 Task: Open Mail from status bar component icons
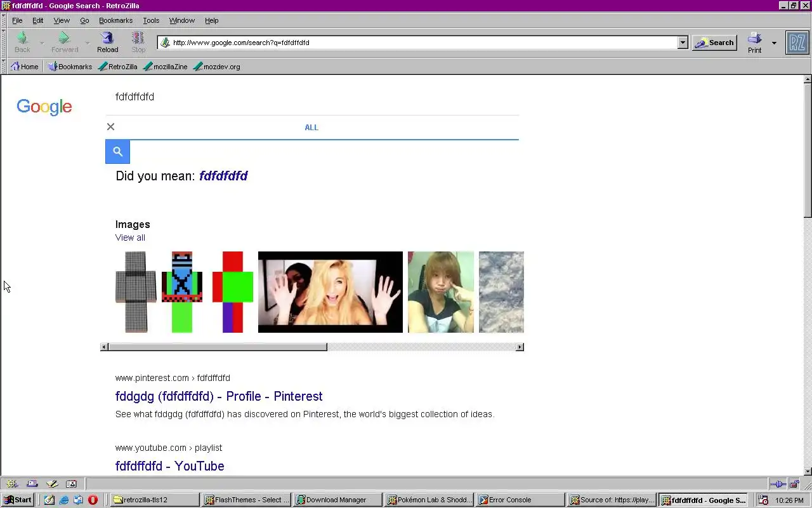pos(32,484)
